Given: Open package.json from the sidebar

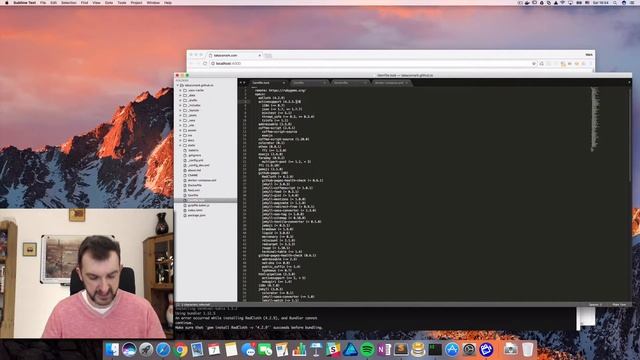Looking at the screenshot, I should point(196,215).
